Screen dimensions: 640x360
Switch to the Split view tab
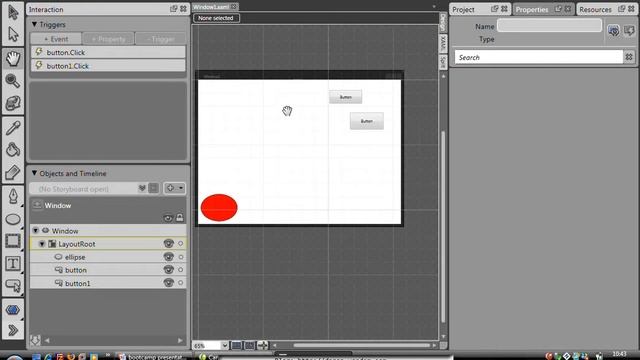tap(443, 62)
